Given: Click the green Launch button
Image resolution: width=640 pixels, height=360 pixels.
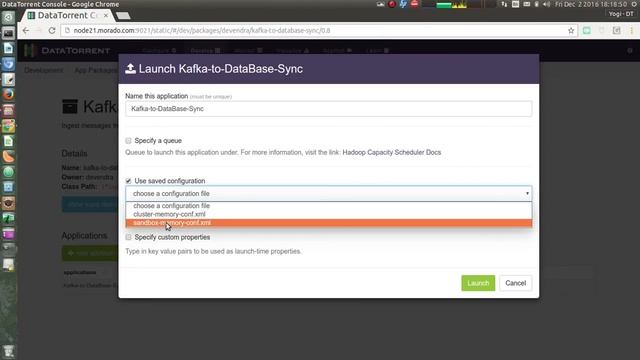Looking at the screenshot, I should point(478,283).
